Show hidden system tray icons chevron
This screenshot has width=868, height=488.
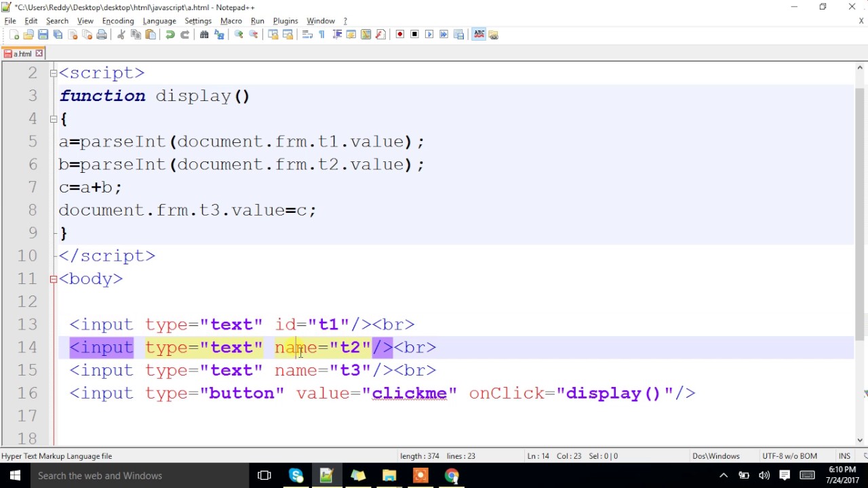[724, 476]
